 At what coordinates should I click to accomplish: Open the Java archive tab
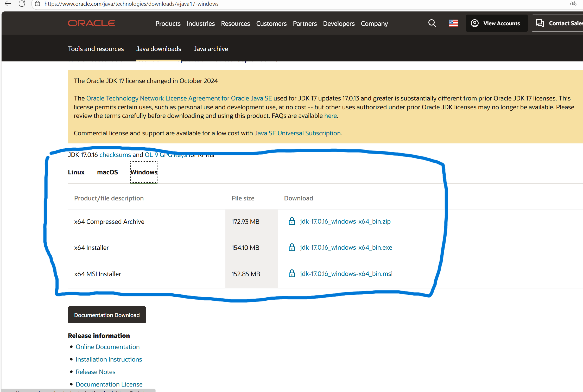[211, 49]
